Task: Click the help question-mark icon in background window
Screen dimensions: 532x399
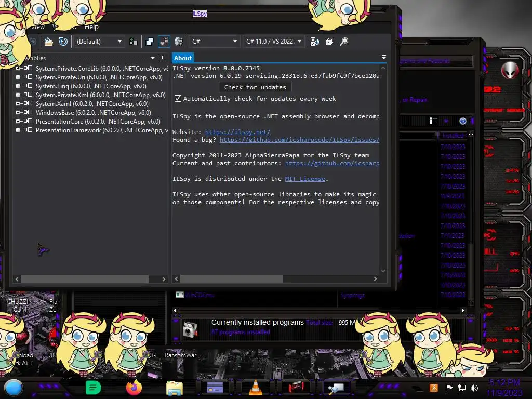Action: click(463, 121)
